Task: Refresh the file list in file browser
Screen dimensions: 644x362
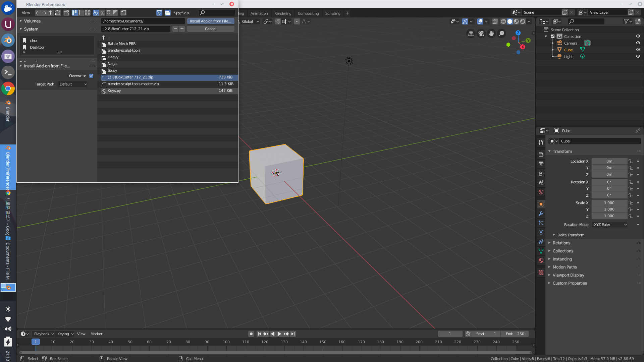Action: tap(58, 13)
